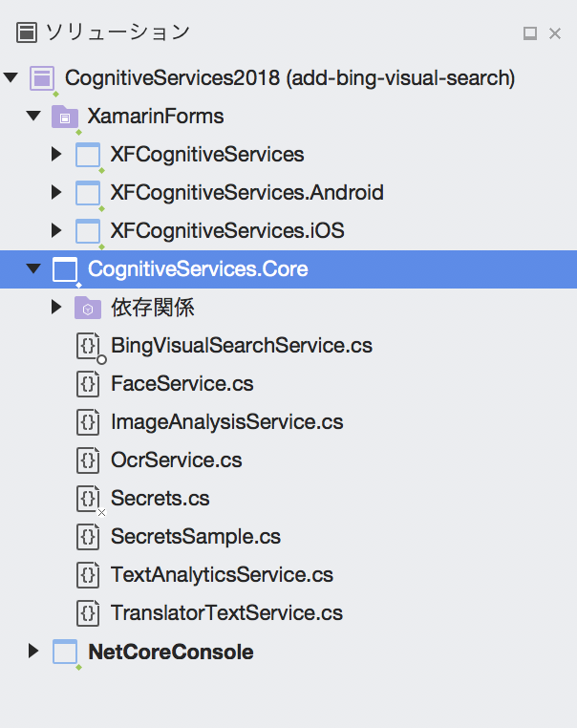Click the NetCoreConsole project icon

tap(65, 652)
